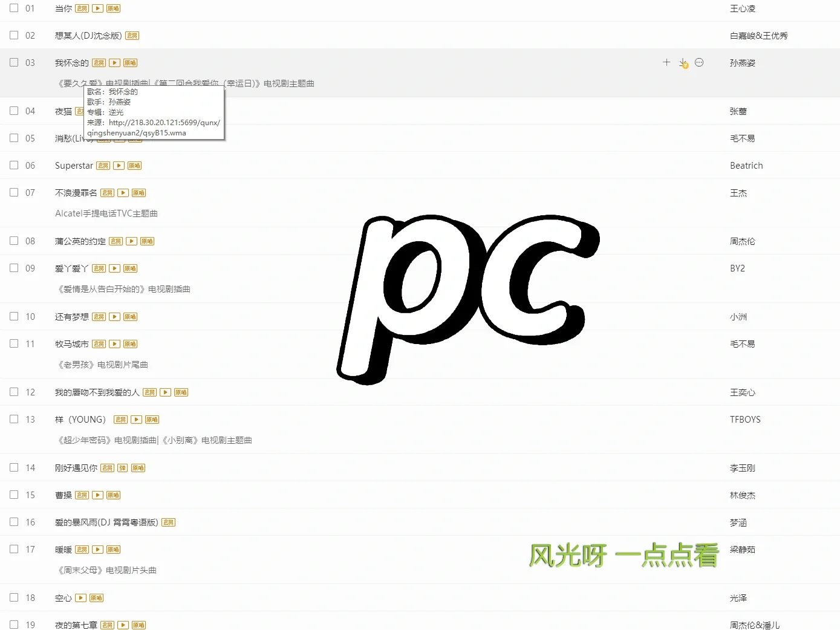Click the 会员 badge on 爱的暴风雨(DJ霄霄粤语版)
The height and width of the screenshot is (630, 840).
pyautogui.click(x=168, y=522)
